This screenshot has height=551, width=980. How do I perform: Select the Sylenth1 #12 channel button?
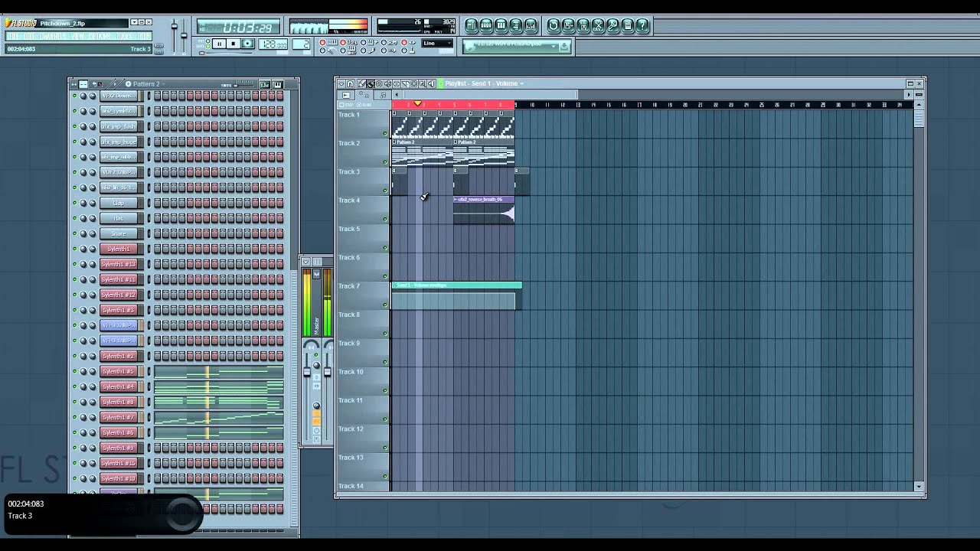click(119, 295)
